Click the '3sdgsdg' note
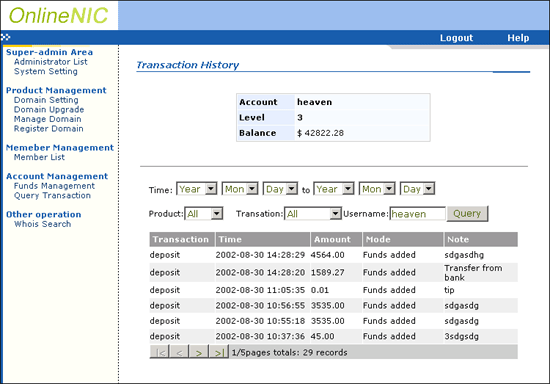 pos(462,336)
